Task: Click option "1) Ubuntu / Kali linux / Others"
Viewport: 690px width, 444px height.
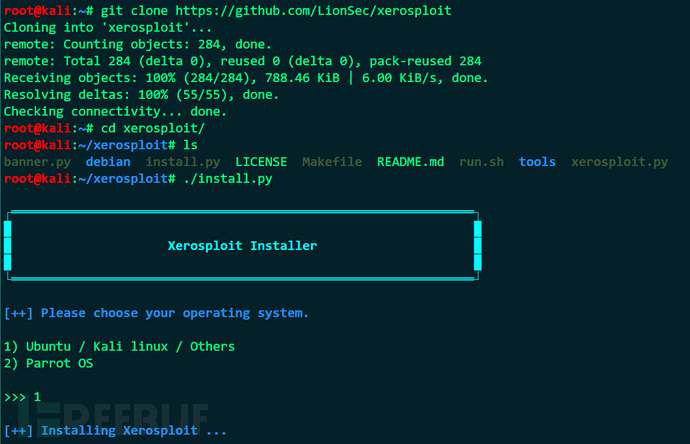Action: point(119,347)
